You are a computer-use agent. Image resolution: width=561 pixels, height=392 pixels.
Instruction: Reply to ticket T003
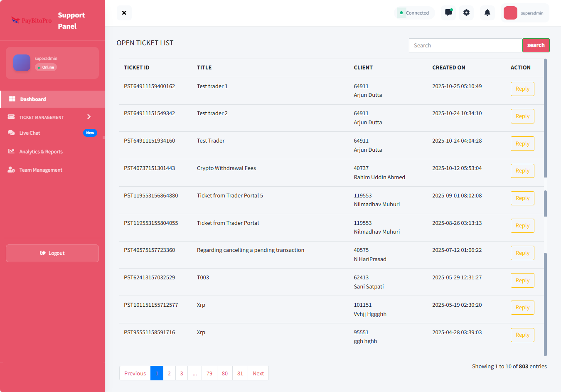pos(522,280)
